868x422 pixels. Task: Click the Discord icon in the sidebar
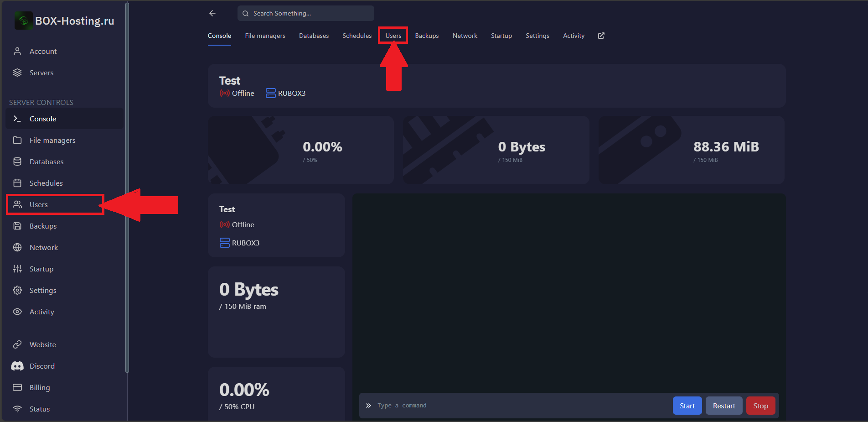click(17, 366)
